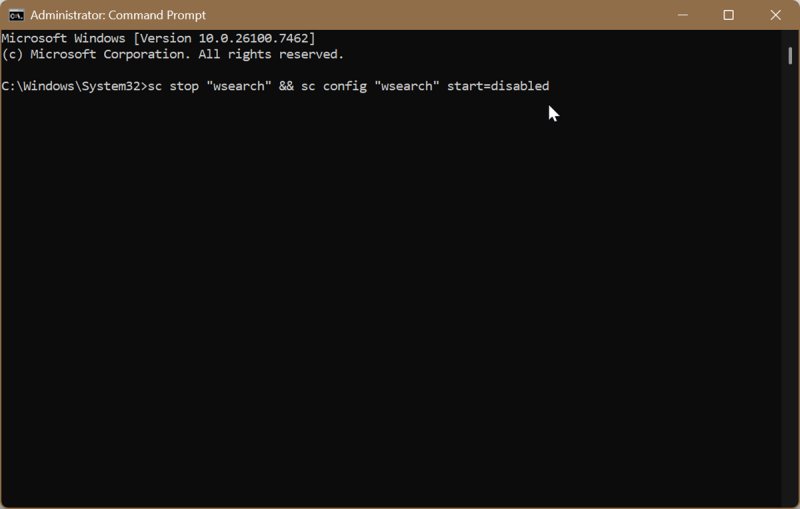The image size is (800, 509).
Task: Maximize the Command Prompt window
Action: pos(729,15)
